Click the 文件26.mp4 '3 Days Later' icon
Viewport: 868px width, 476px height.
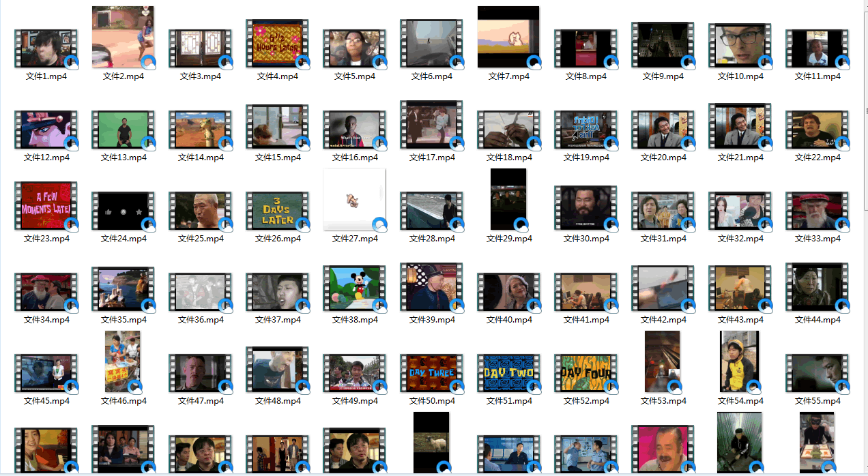click(277, 210)
